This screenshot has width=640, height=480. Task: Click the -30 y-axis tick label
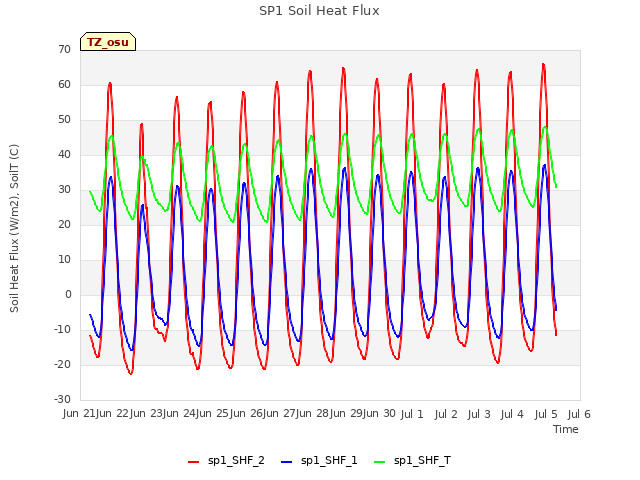(62, 399)
